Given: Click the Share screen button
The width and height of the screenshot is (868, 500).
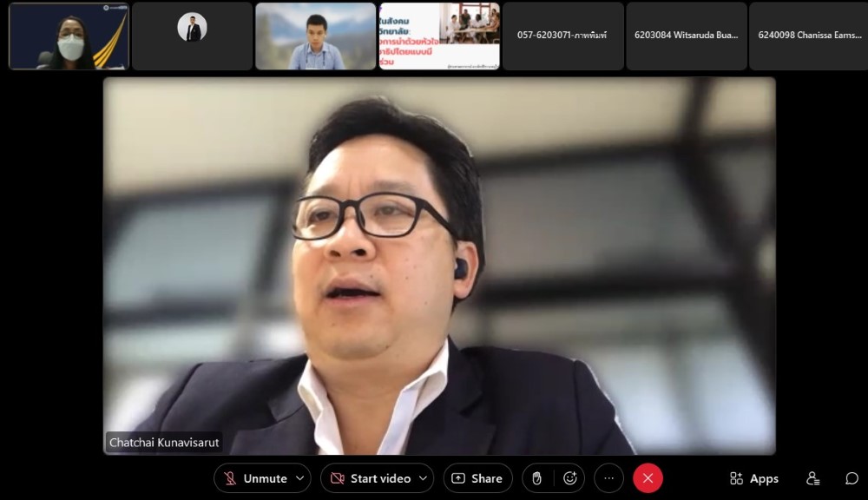Looking at the screenshot, I should (x=477, y=478).
